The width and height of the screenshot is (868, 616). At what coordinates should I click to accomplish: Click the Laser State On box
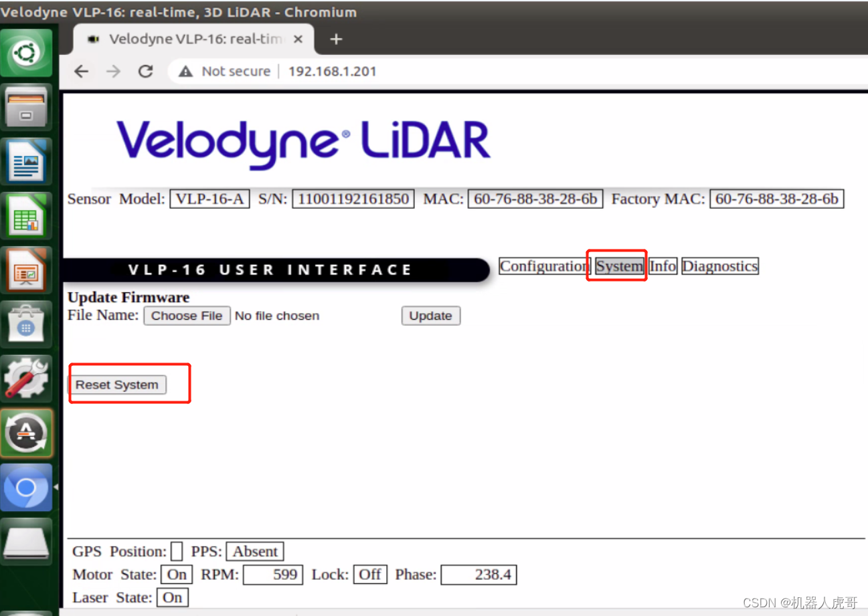pyautogui.click(x=173, y=597)
